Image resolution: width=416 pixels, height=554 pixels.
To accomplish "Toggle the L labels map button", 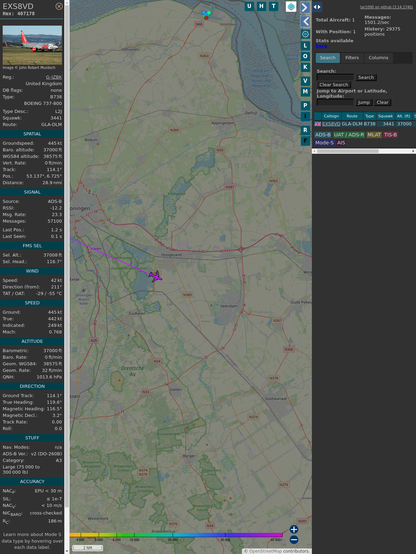I will [305, 46].
